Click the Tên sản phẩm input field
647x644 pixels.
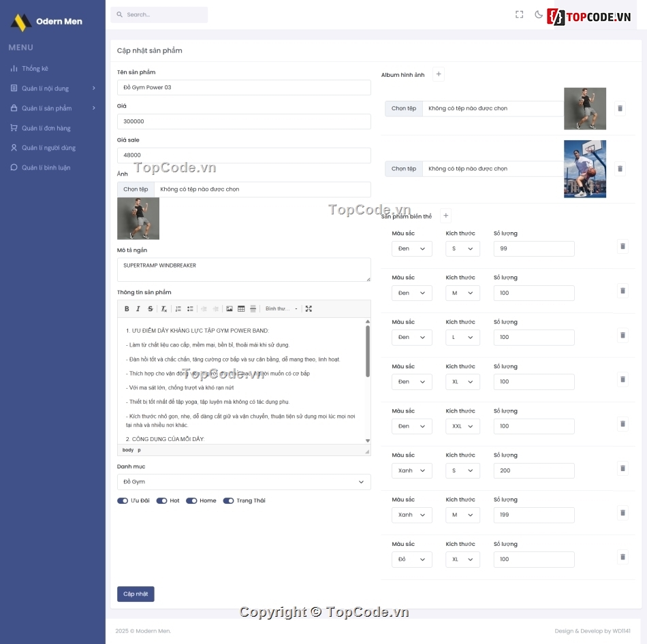(x=244, y=87)
